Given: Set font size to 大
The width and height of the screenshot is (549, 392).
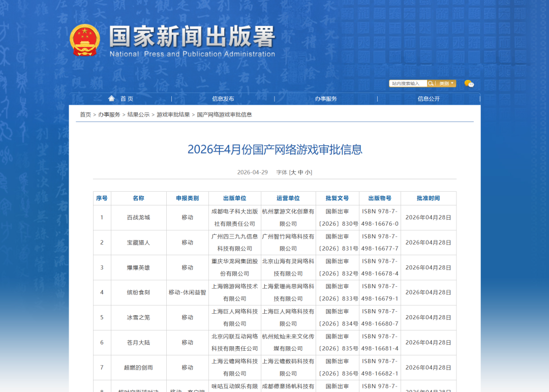Looking at the screenshot, I should (x=293, y=172).
